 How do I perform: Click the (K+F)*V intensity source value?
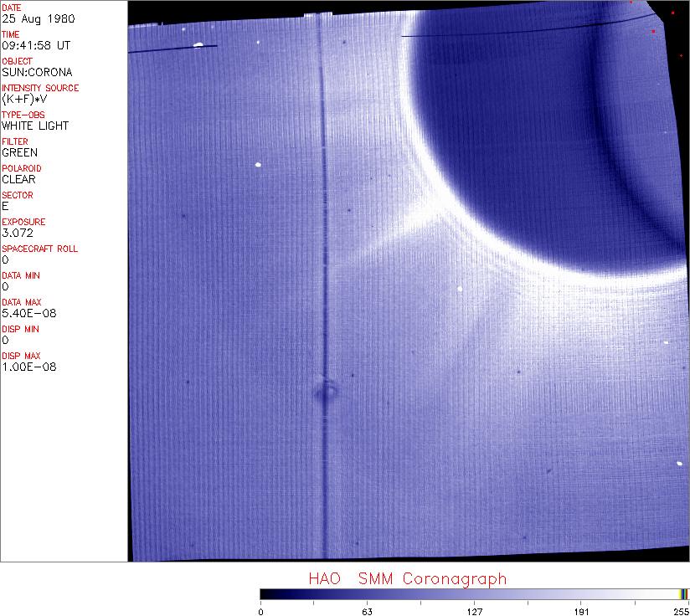[x=28, y=99]
